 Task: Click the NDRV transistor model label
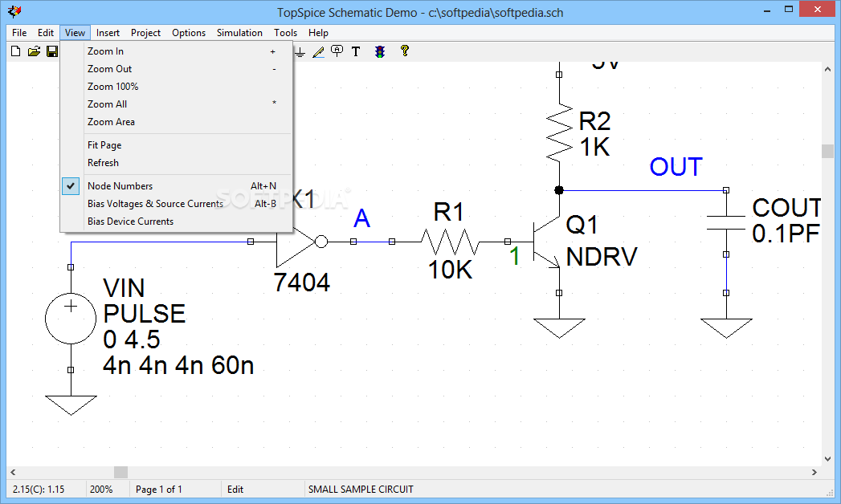(602, 257)
